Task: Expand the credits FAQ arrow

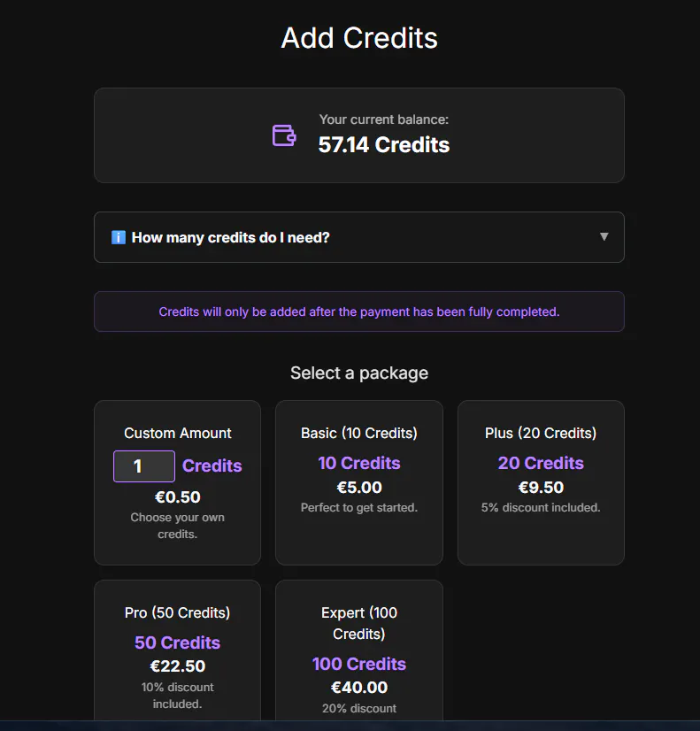Action: pyautogui.click(x=604, y=236)
